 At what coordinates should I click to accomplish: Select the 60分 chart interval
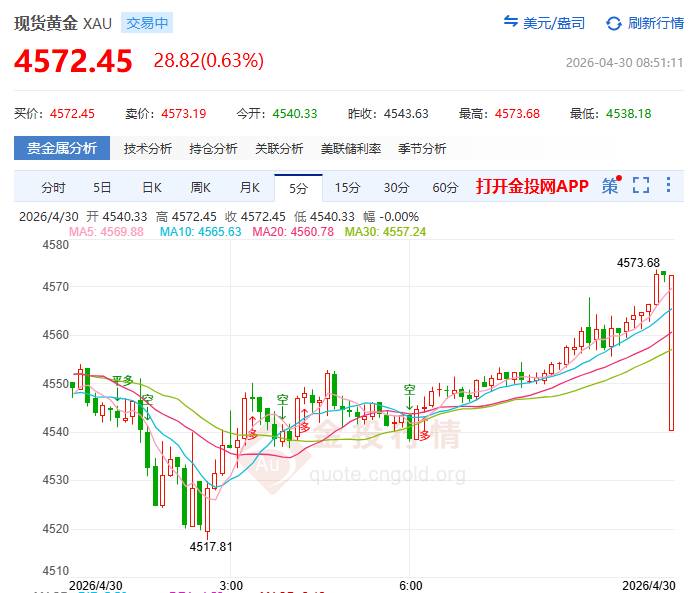point(445,188)
